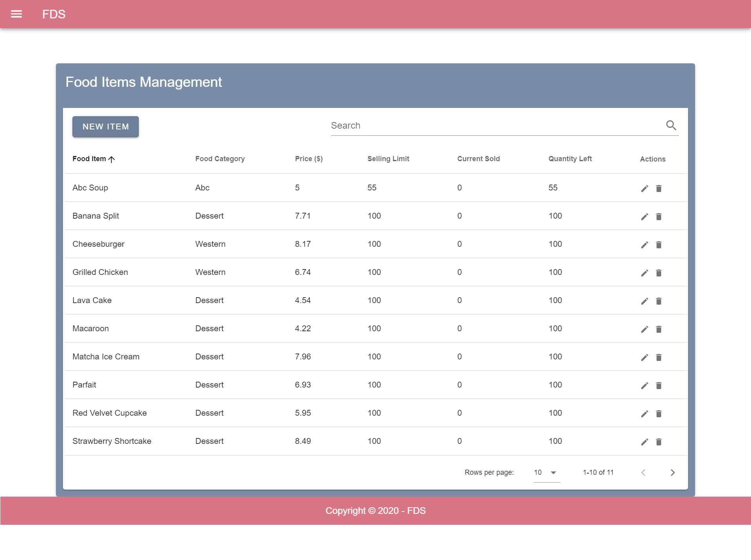Delete the Grilled Chicken row
The width and height of the screenshot is (751, 560).
click(659, 273)
